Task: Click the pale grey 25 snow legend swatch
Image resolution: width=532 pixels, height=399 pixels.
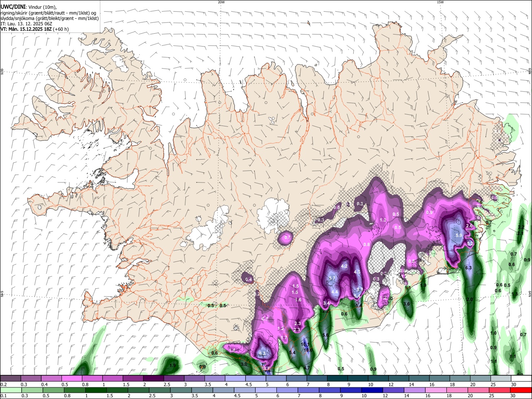Action: pyautogui.click(x=501, y=379)
